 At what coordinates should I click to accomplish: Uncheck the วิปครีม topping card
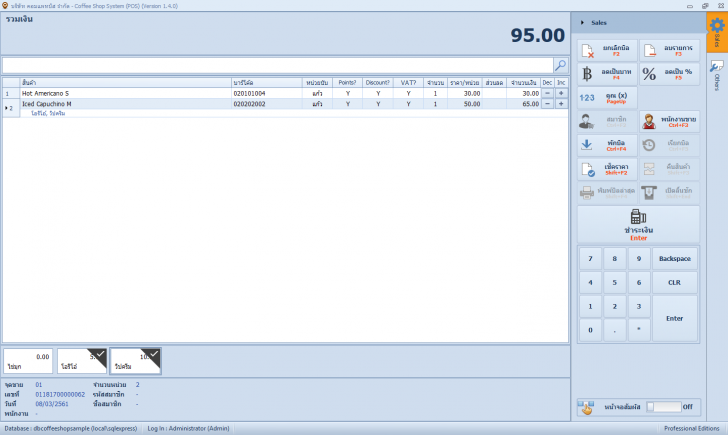point(136,361)
